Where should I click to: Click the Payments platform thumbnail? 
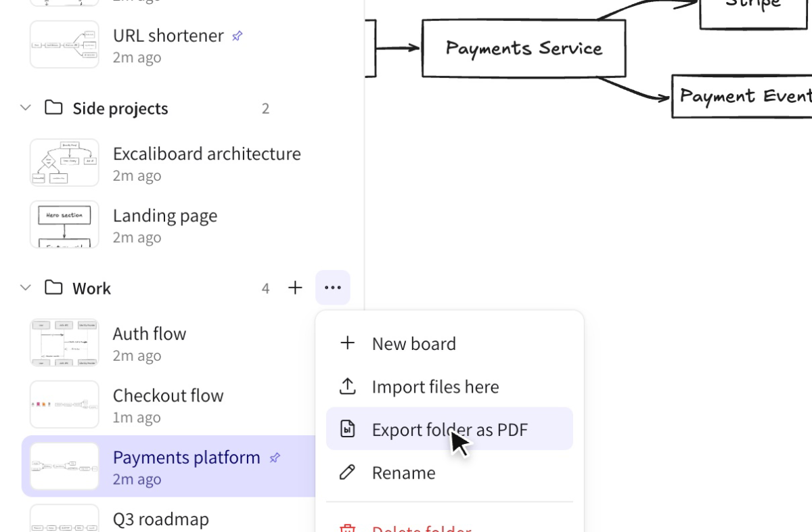tap(64, 466)
